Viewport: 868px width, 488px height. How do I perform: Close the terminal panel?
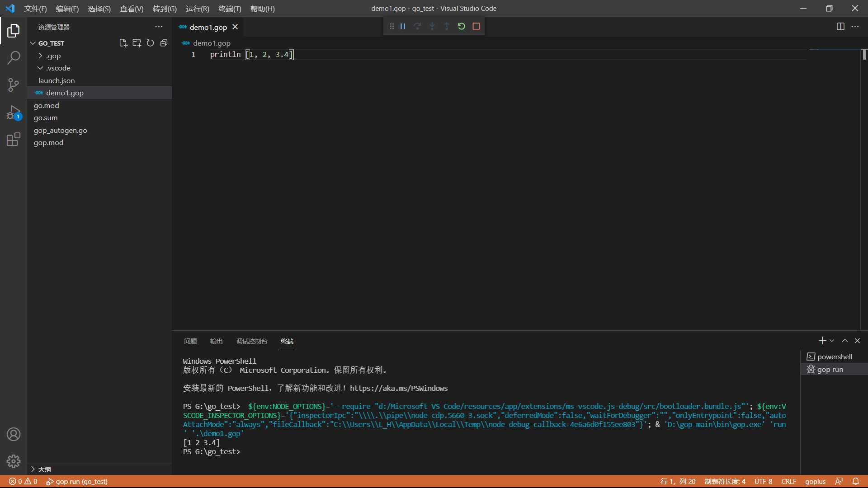tap(857, 341)
